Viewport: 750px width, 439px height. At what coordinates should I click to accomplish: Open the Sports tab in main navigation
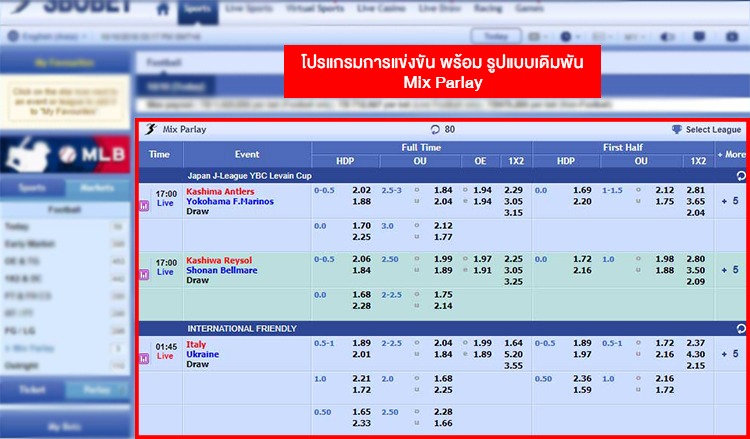pyautogui.click(x=198, y=9)
